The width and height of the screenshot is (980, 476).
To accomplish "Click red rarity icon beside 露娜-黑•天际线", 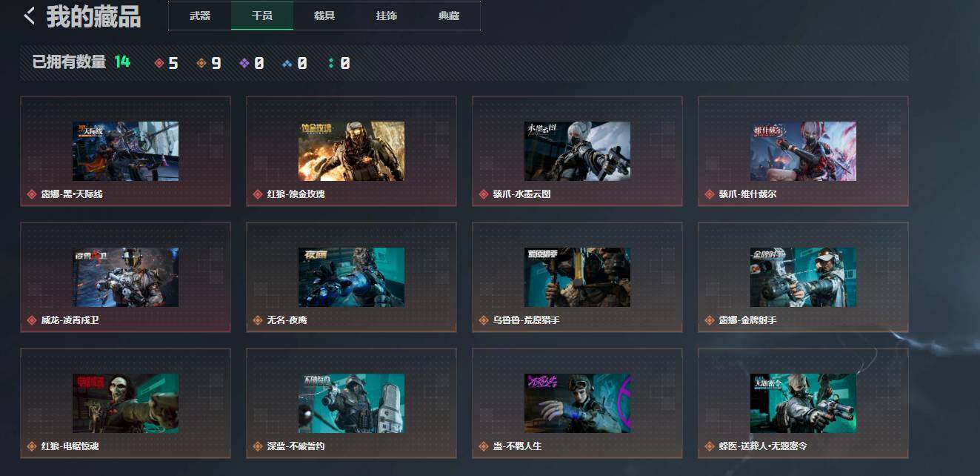I will click(32, 194).
